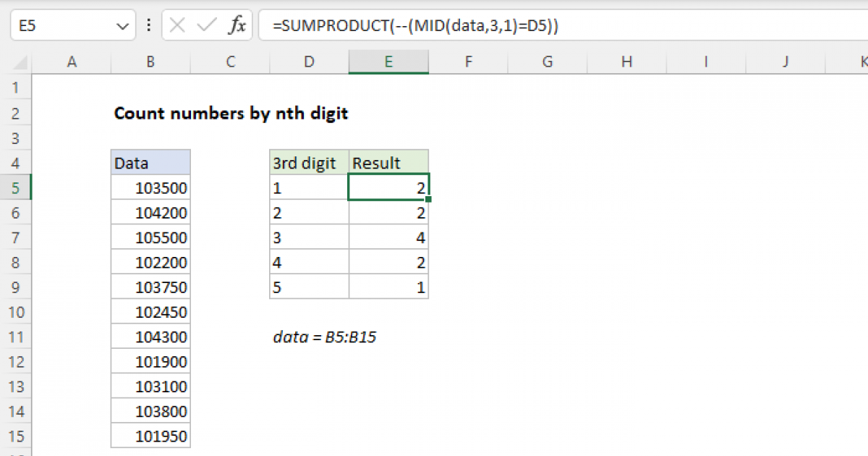Click the vertical ellipsis next to Name Box
Image resolution: width=868 pixels, height=456 pixels.
point(148,25)
